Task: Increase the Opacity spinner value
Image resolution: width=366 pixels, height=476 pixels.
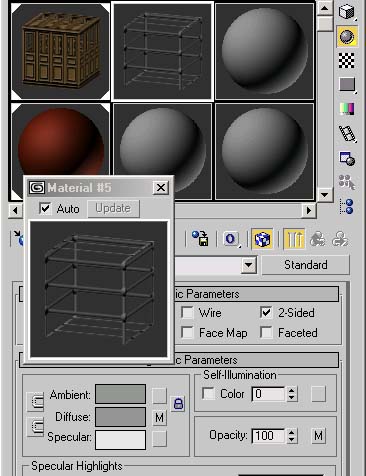Action: pos(292,432)
